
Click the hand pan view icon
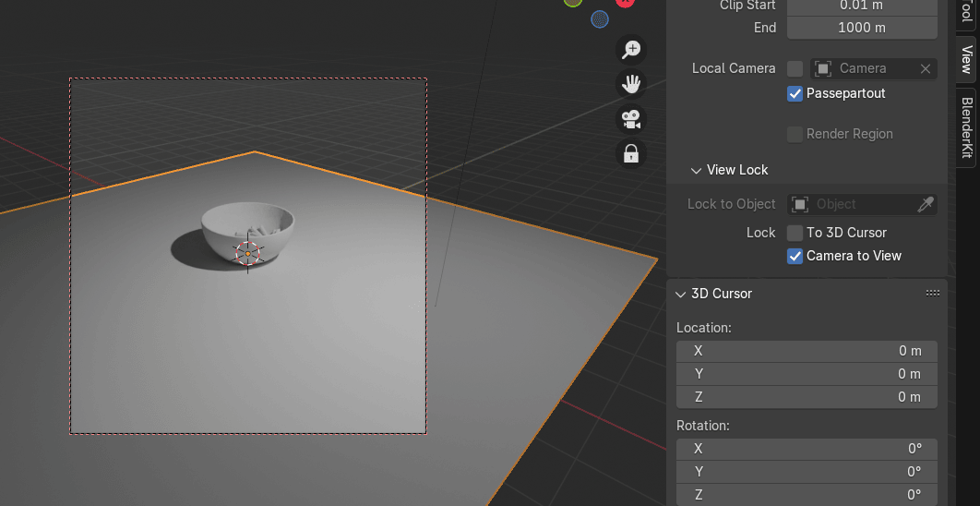coord(631,85)
